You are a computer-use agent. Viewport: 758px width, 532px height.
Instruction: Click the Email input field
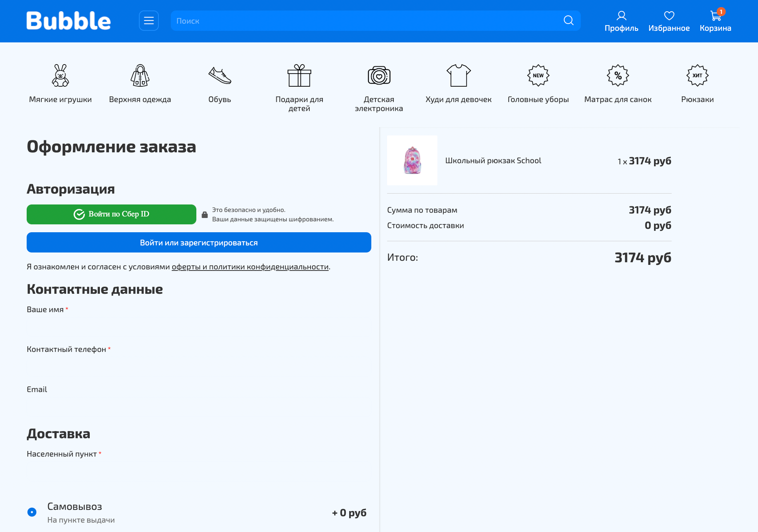(x=199, y=409)
